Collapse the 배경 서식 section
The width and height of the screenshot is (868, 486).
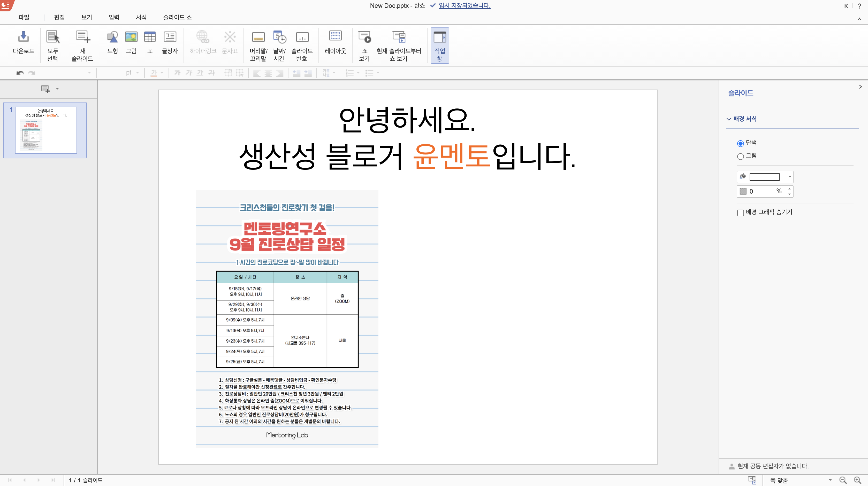point(729,119)
